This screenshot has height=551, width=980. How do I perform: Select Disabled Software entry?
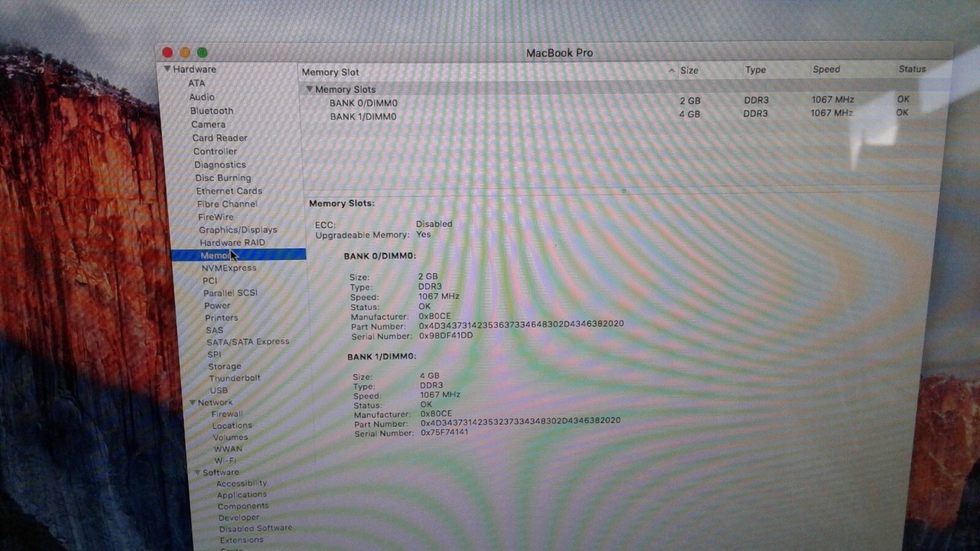point(255,528)
